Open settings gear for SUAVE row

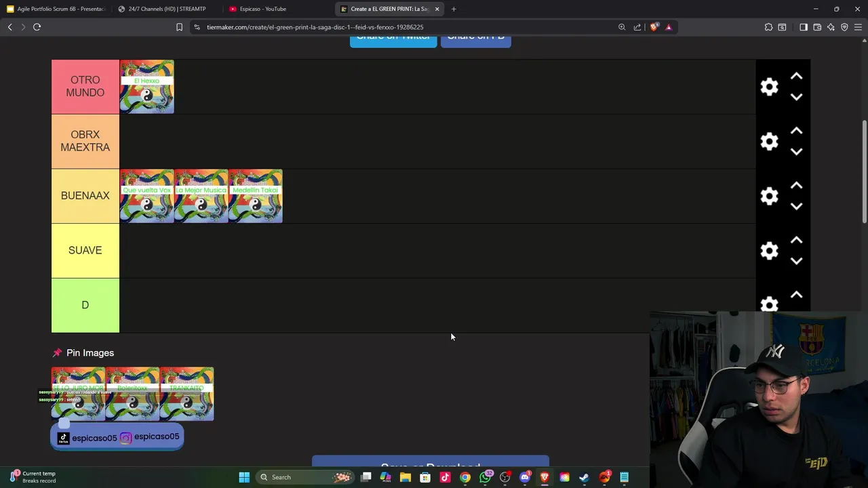coord(769,251)
